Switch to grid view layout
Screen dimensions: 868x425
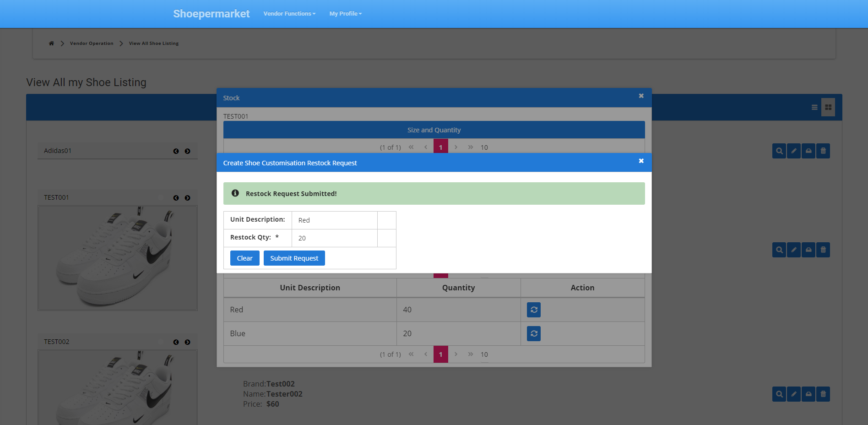click(x=828, y=107)
